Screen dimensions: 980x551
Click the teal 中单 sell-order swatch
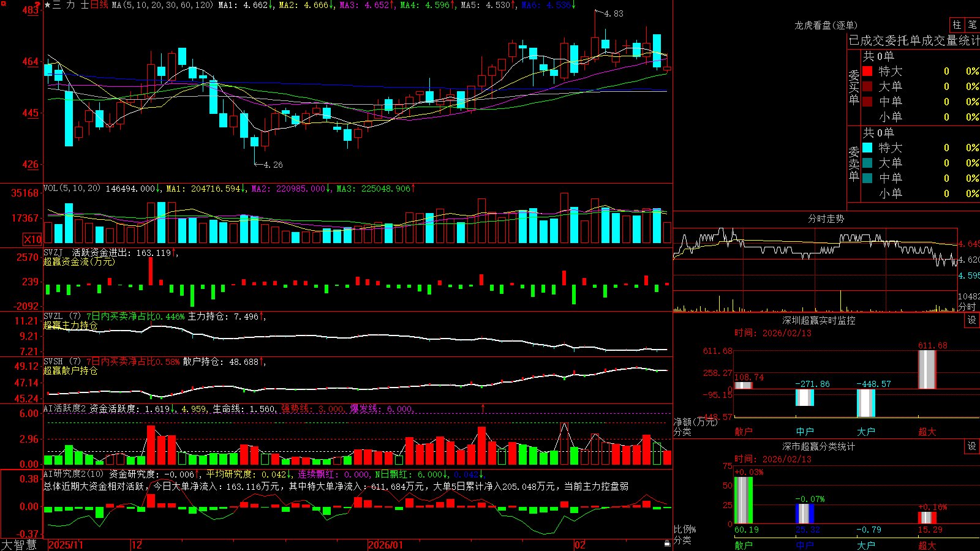pyautogui.click(x=867, y=178)
